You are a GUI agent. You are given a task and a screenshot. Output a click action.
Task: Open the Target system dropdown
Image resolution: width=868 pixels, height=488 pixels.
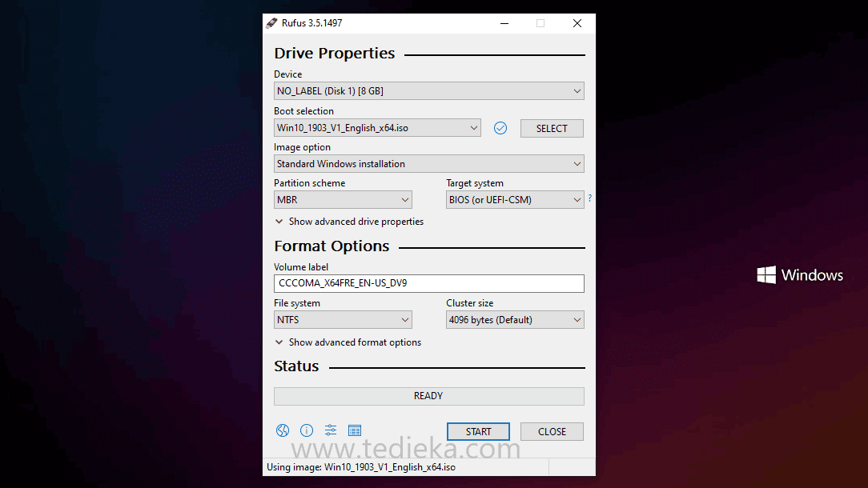(515, 200)
